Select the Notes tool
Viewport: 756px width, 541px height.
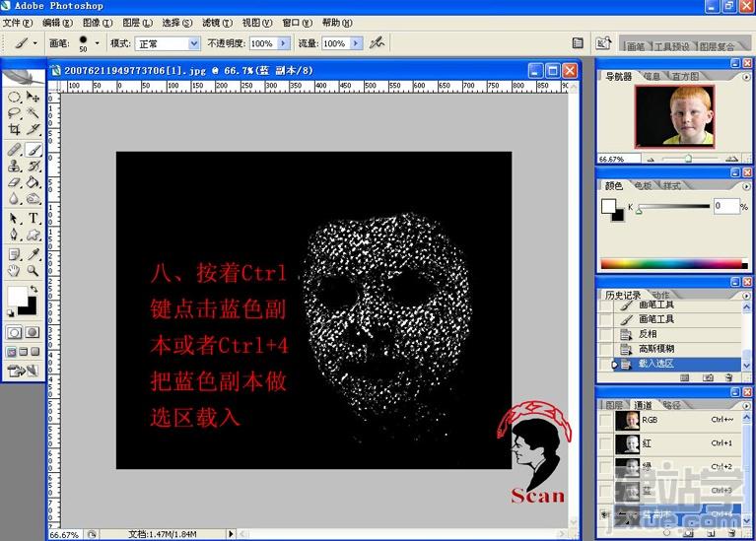click(x=15, y=254)
